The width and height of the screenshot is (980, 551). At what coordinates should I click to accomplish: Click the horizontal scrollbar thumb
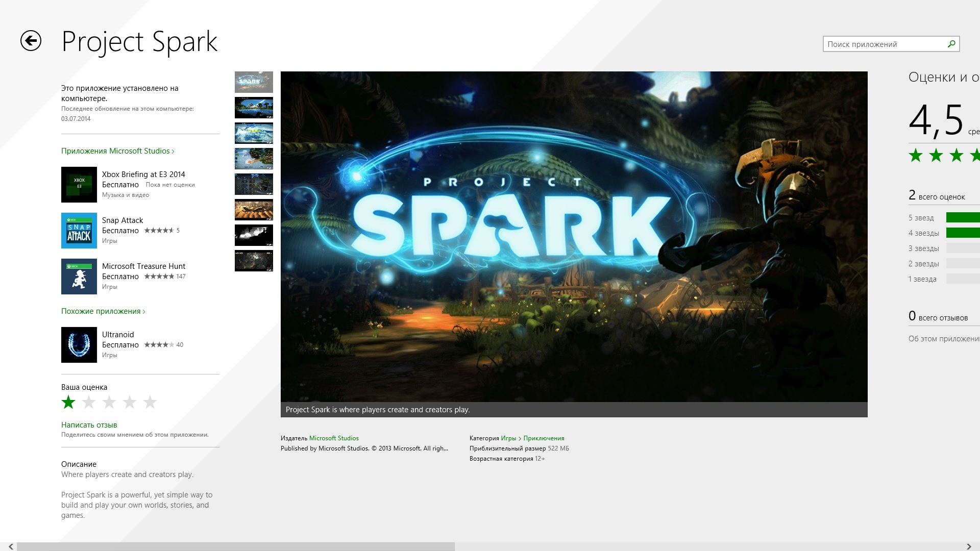235,546
